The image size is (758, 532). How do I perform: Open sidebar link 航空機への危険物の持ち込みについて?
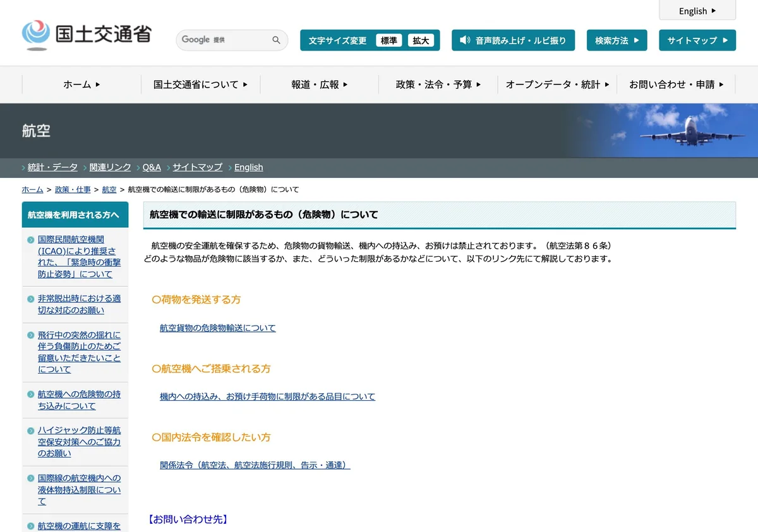coord(80,400)
